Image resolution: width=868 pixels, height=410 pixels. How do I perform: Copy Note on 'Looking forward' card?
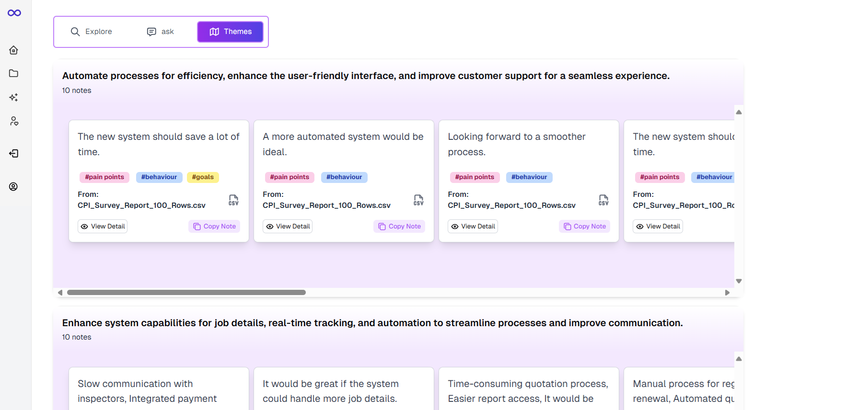584,227
